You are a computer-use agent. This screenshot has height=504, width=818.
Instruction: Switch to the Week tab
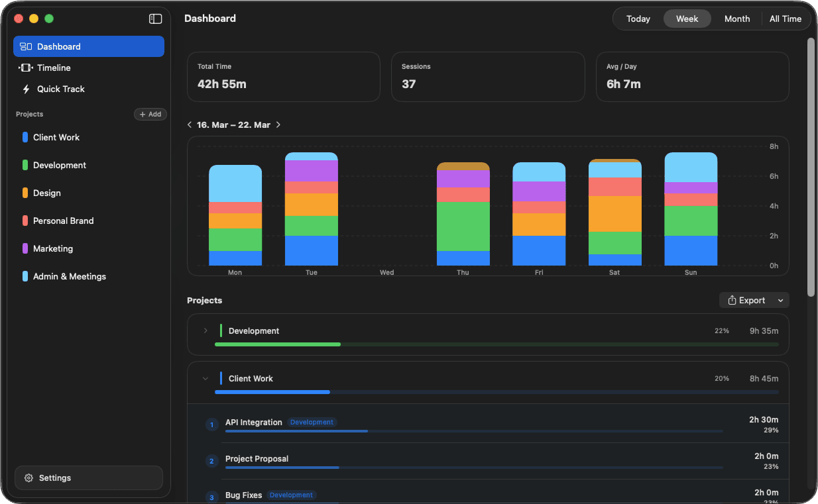(687, 19)
